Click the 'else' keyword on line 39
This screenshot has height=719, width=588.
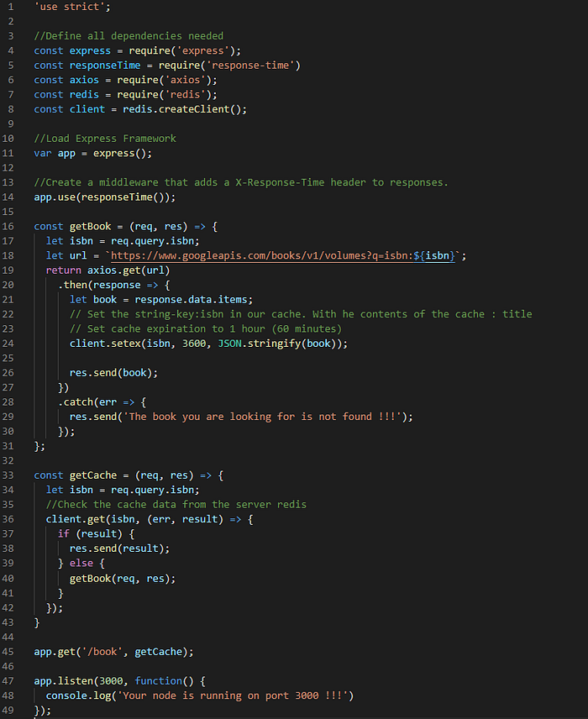point(81,564)
